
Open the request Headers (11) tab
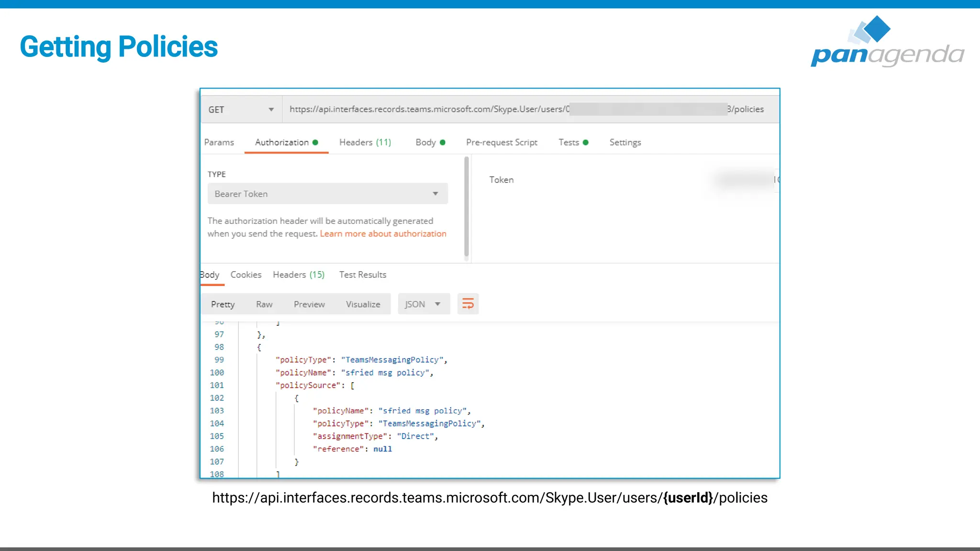365,143
